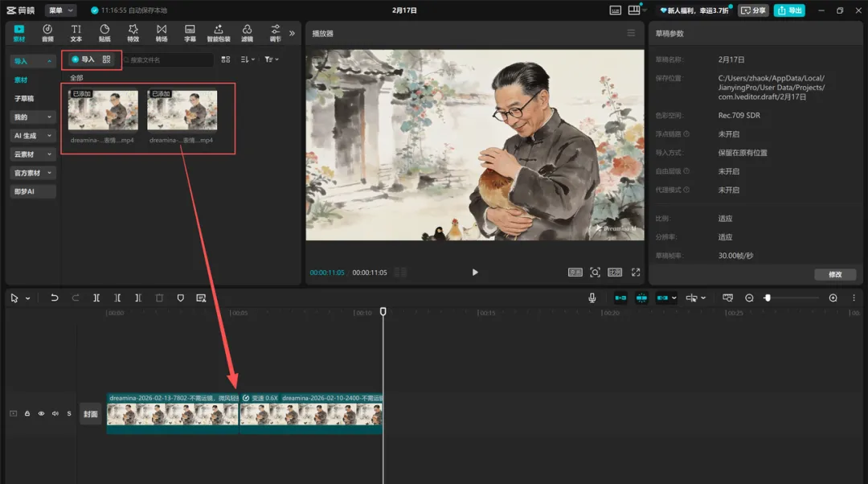The height and width of the screenshot is (484, 868).
Task: Delete left of playhead
Action: coord(117,298)
